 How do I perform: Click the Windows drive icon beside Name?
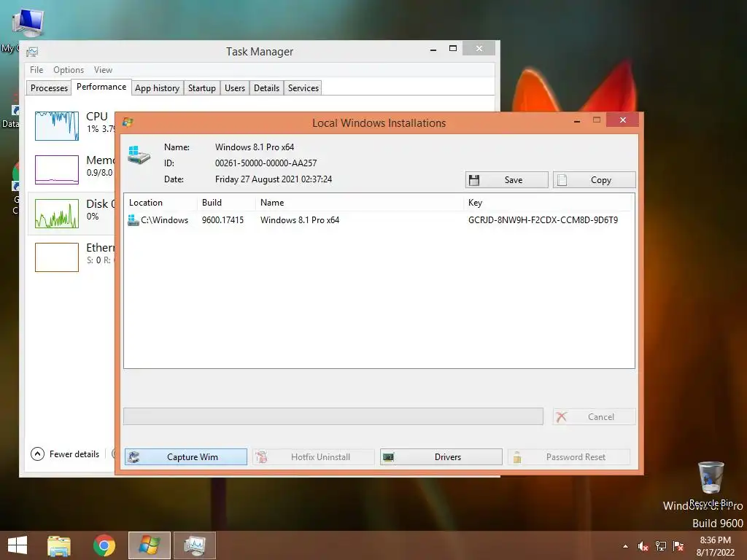[x=139, y=155]
